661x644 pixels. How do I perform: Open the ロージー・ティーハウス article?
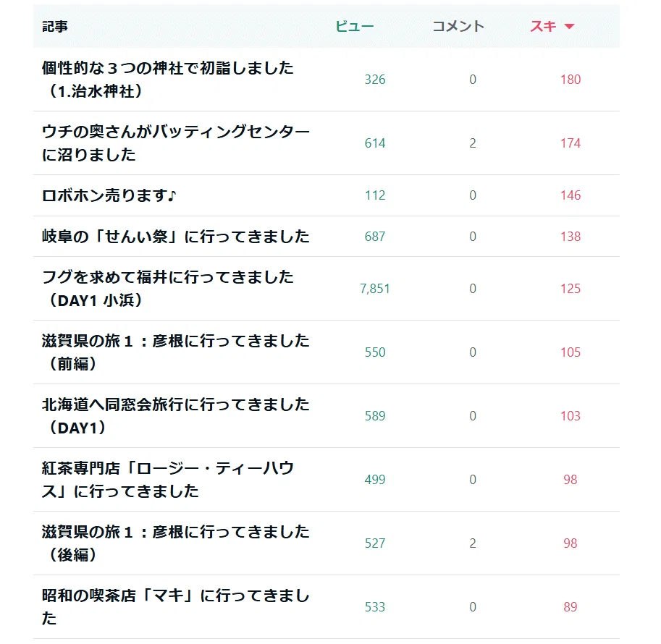pos(168,480)
